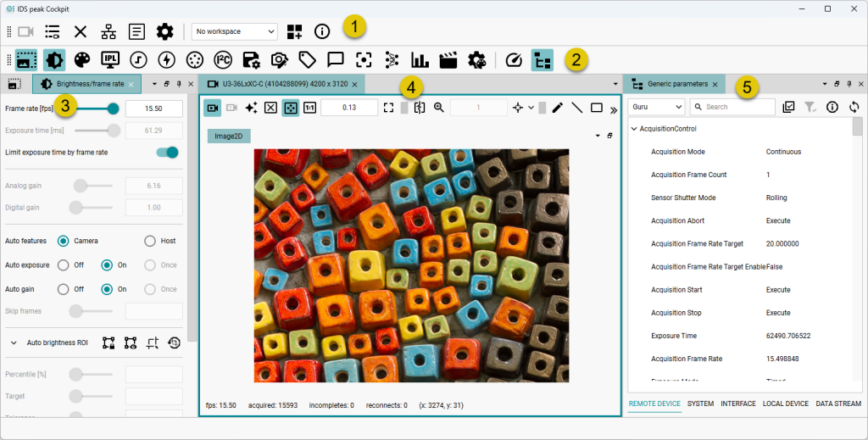Screen dimensions: 868x440
Task: Open the video clapperboard recording icon
Action: [448, 60]
